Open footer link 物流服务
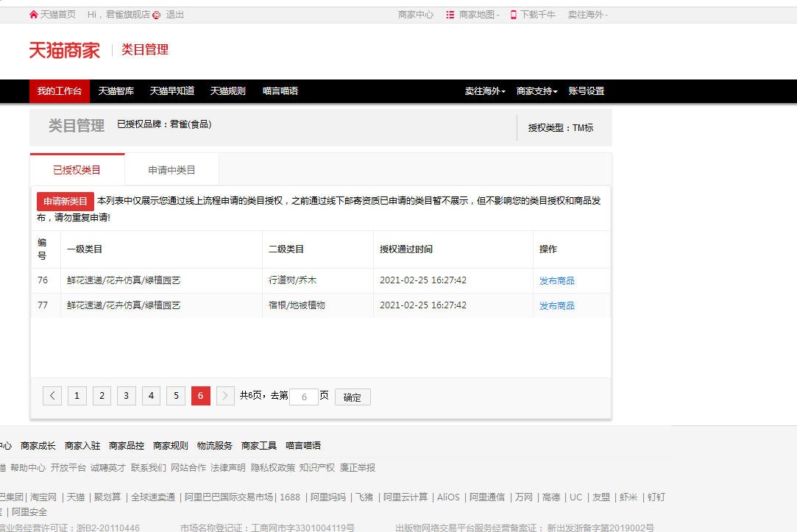This screenshot has width=797, height=532. [x=214, y=446]
